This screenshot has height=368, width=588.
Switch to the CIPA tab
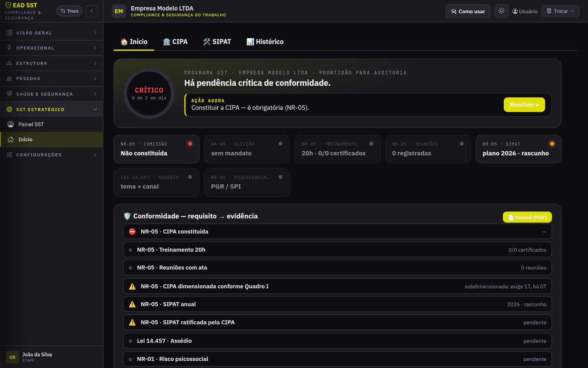tap(175, 42)
